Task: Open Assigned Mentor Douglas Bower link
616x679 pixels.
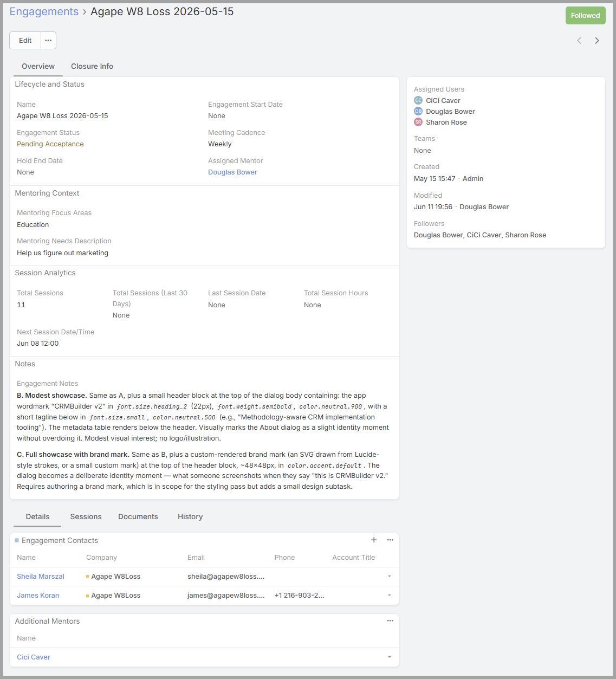Action: pyautogui.click(x=232, y=172)
